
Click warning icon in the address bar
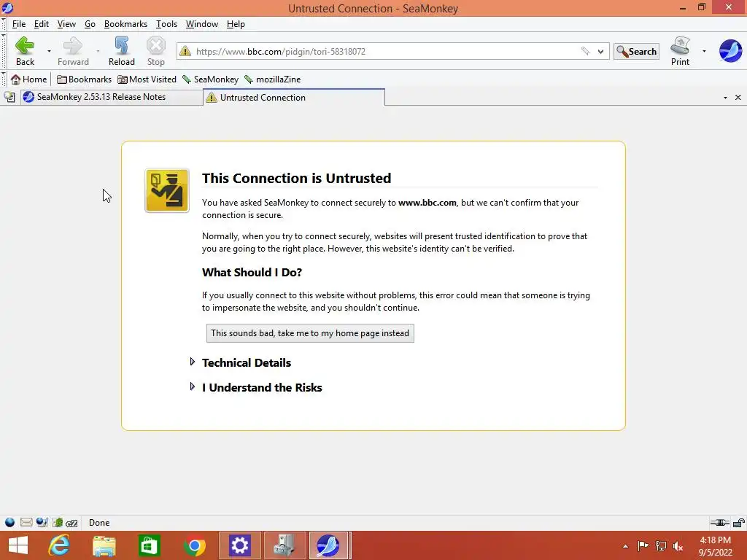pyautogui.click(x=185, y=51)
